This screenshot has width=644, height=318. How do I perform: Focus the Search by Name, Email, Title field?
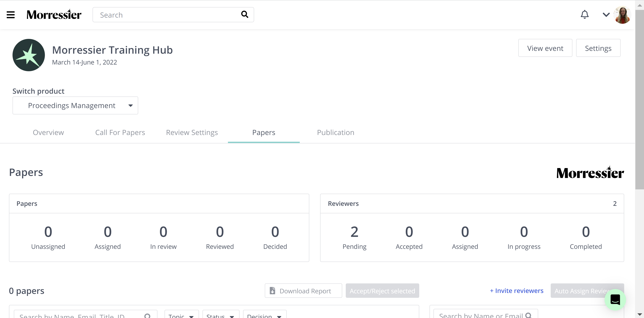85,314
